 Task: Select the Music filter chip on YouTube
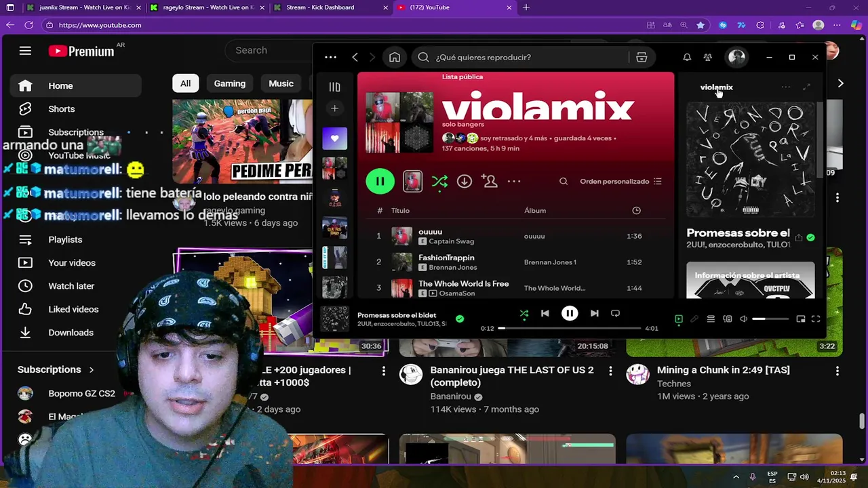(281, 83)
